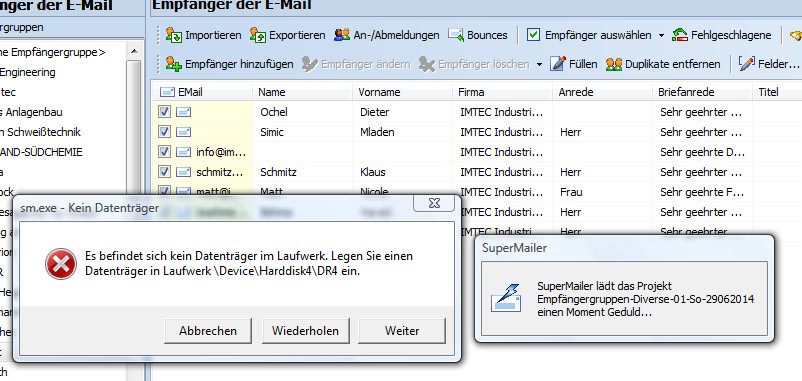Click Anrede cell 'Frau'
Image resolution: width=802 pixels, height=381 pixels.
[571, 192]
